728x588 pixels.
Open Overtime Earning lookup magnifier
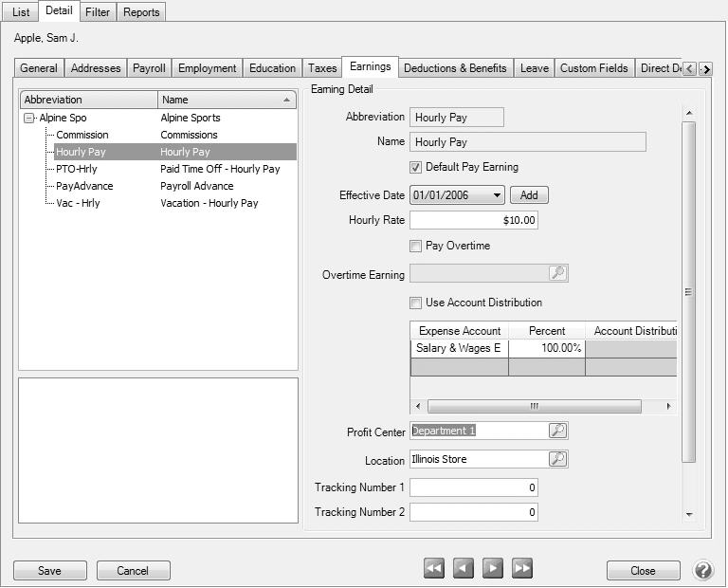[x=558, y=273]
